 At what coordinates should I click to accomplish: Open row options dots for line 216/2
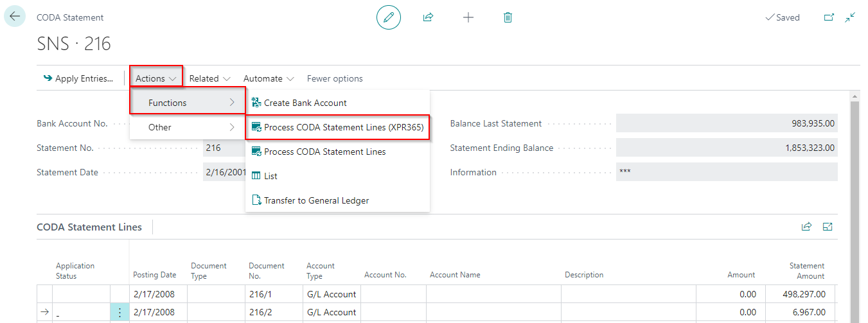pyautogui.click(x=120, y=312)
